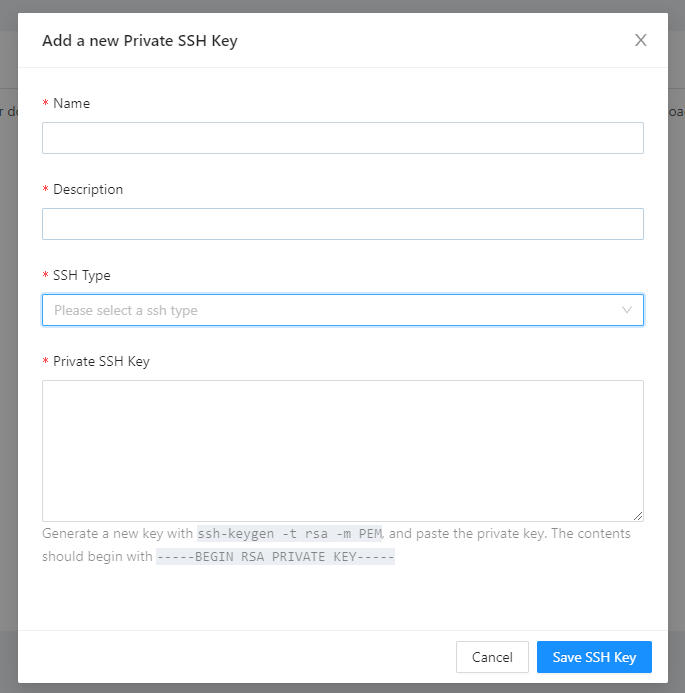This screenshot has width=685, height=693.
Task: Close the Add Private SSH Key dialog
Action: 641,40
